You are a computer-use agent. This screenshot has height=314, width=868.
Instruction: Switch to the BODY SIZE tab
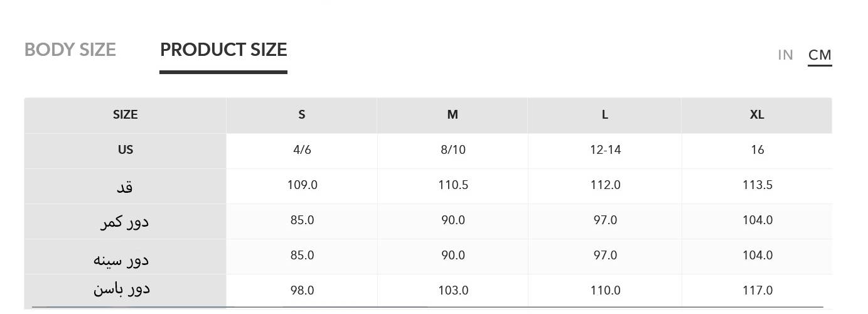point(70,50)
